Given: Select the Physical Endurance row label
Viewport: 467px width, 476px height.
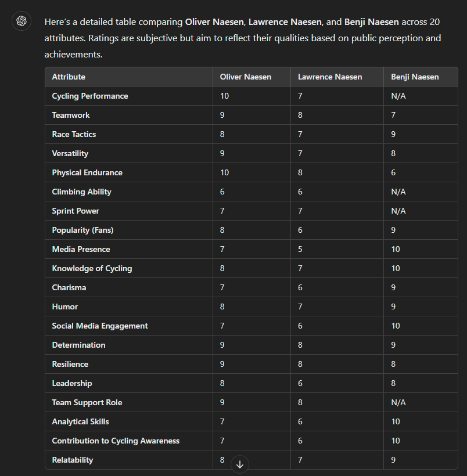Looking at the screenshot, I should point(87,172).
